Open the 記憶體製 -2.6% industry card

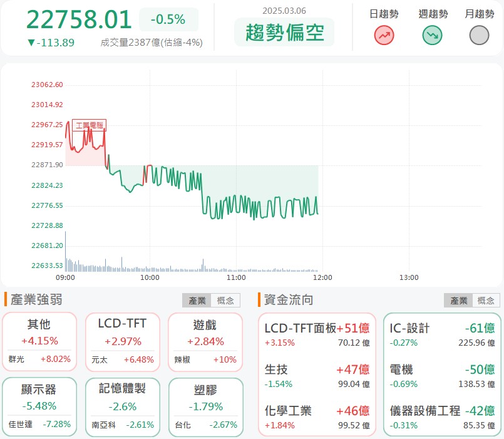(x=123, y=407)
